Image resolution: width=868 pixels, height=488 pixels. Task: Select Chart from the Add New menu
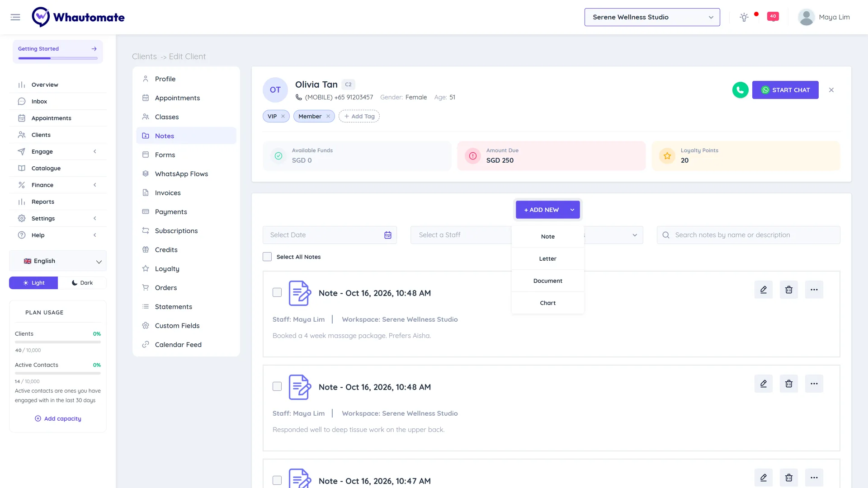pyautogui.click(x=547, y=303)
